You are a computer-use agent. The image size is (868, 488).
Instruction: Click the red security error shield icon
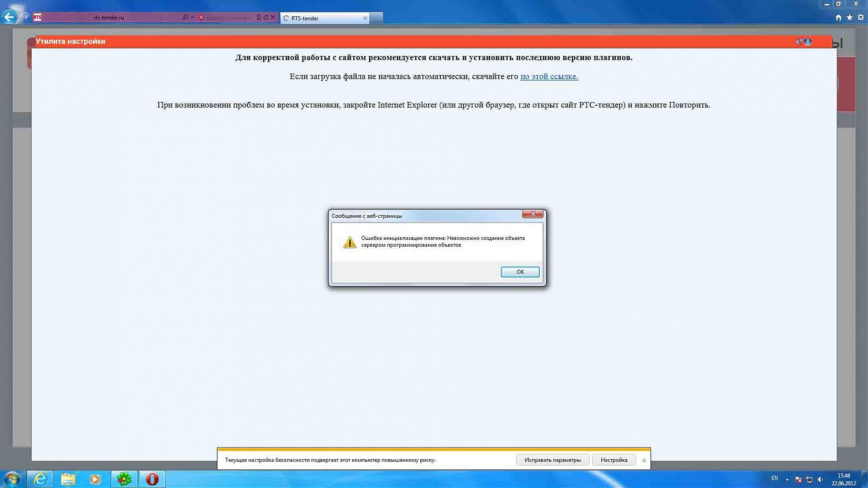[201, 17]
